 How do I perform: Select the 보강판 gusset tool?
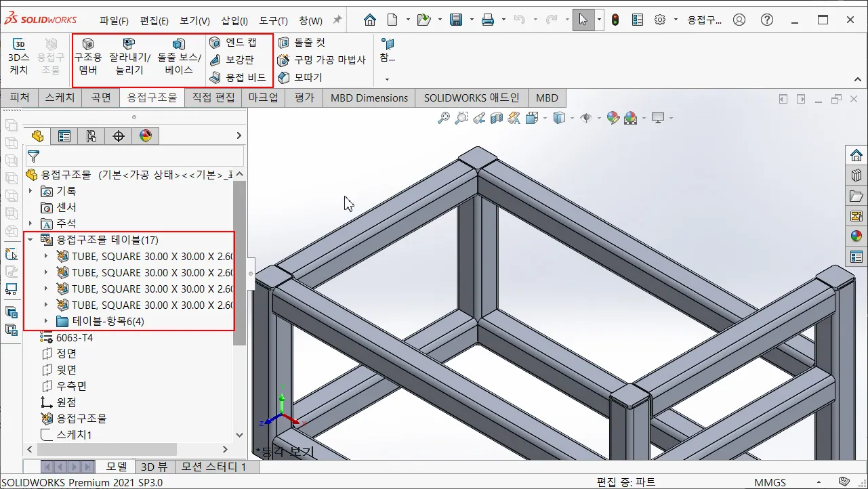(x=231, y=60)
